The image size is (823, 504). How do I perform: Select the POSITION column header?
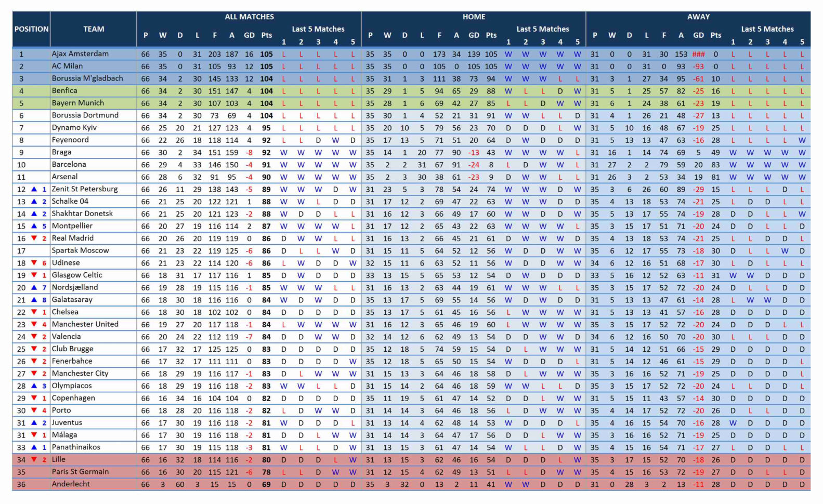pyautogui.click(x=31, y=29)
